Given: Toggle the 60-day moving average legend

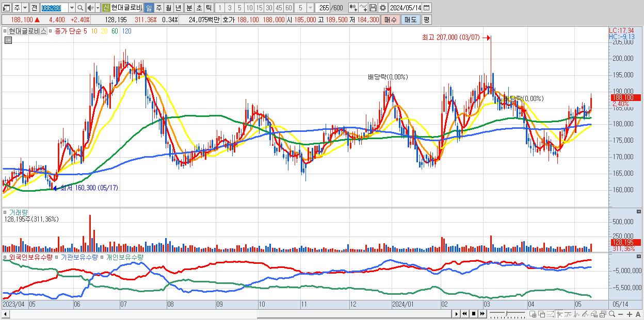Looking at the screenshot, I should (x=115, y=31).
